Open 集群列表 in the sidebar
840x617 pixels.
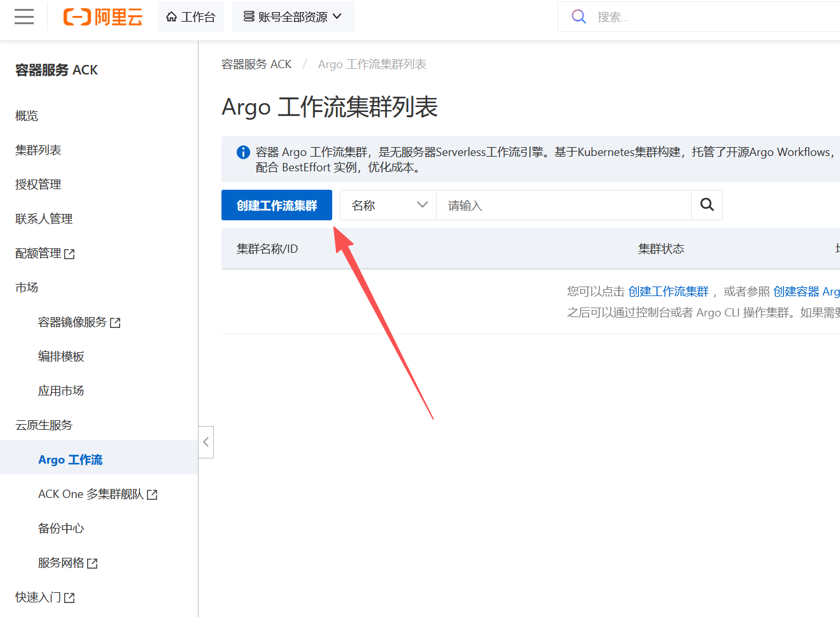pyautogui.click(x=38, y=150)
